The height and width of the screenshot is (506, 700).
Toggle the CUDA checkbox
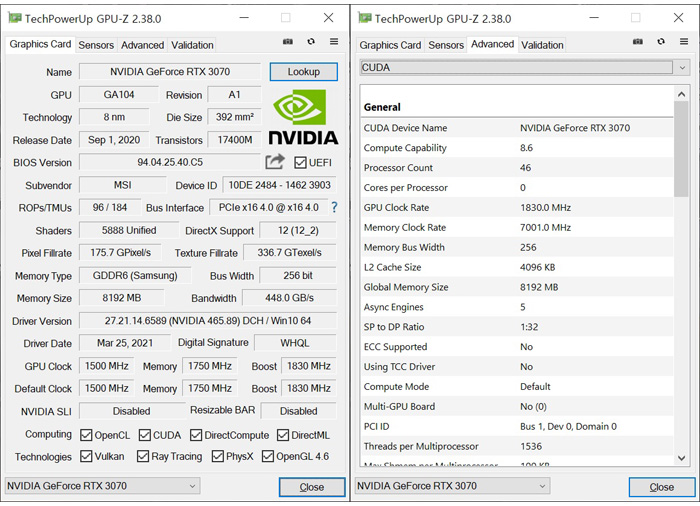[x=144, y=435]
